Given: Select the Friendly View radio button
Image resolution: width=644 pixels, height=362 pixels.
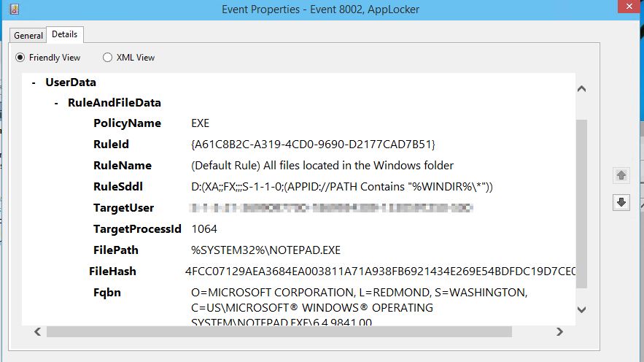Looking at the screenshot, I should coord(20,58).
